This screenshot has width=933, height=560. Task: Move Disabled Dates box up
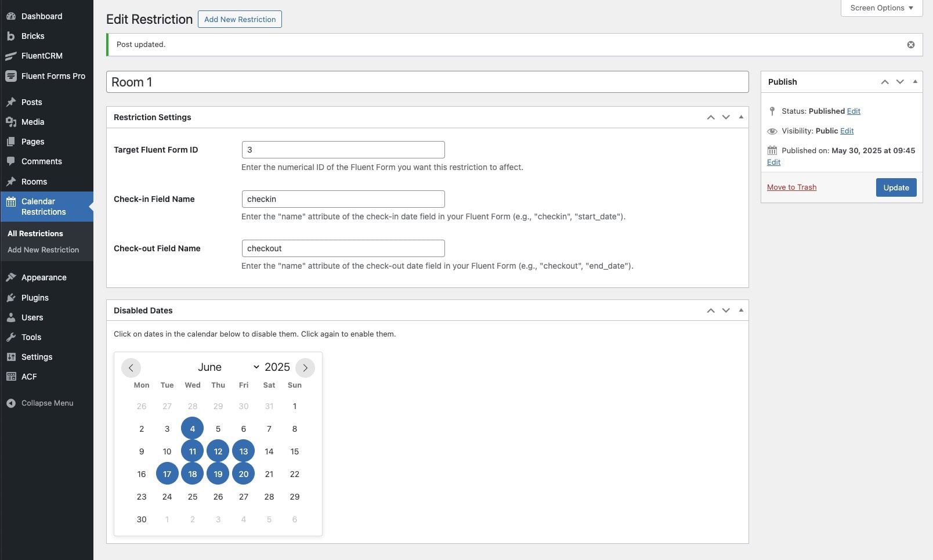[x=711, y=310]
